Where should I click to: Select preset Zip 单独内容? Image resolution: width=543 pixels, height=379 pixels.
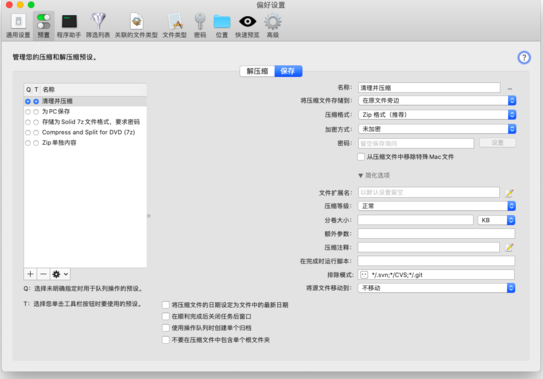click(x=85, y=143)
